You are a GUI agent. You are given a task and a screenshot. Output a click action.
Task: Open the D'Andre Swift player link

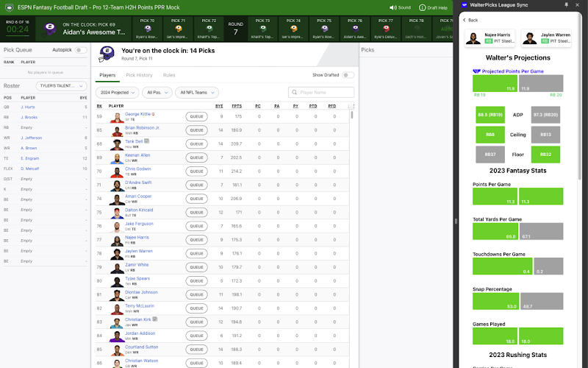click(x=138, y=183)
